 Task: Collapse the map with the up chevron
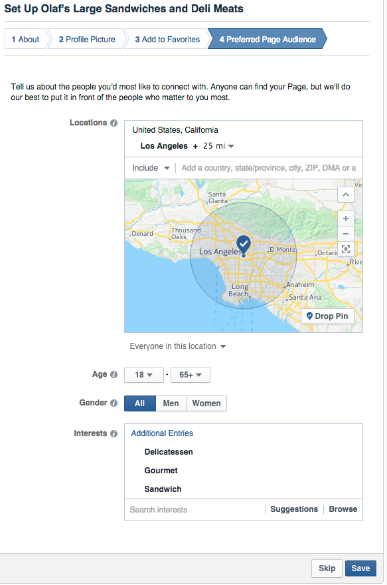tap(346, 194)
